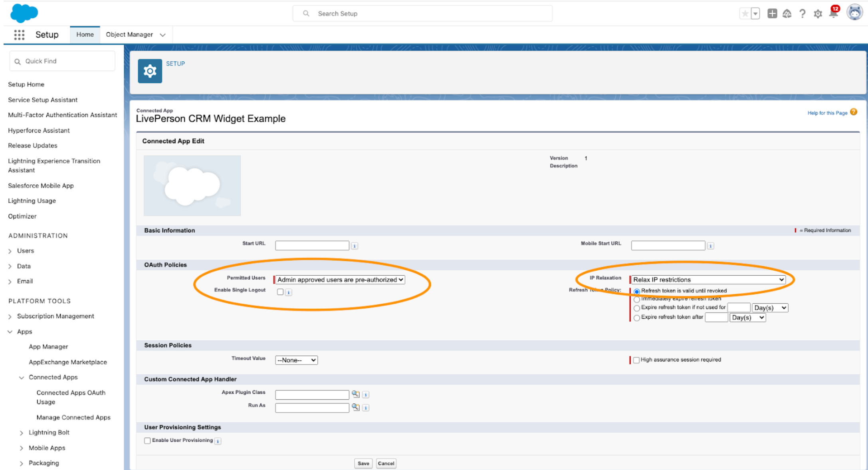Open Day(s) dropdown for expire-after option
The width and height of the screenshot is (868, 470).
(x=747, y=318)
